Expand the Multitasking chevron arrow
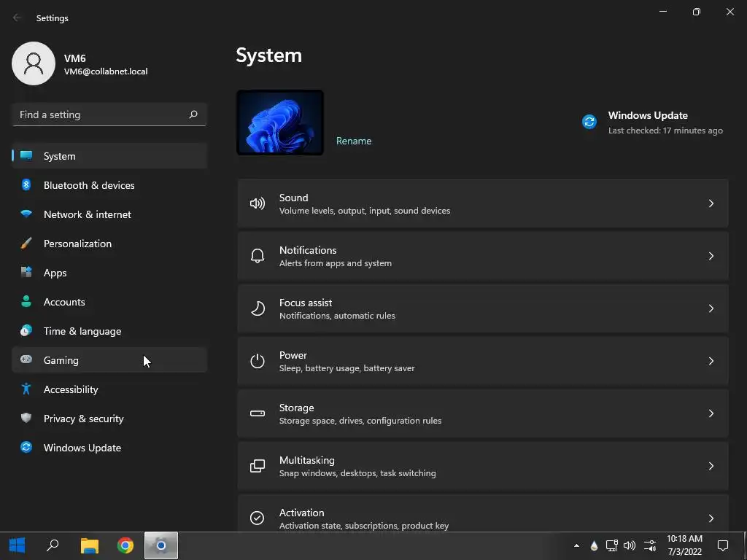 [711, 466]
